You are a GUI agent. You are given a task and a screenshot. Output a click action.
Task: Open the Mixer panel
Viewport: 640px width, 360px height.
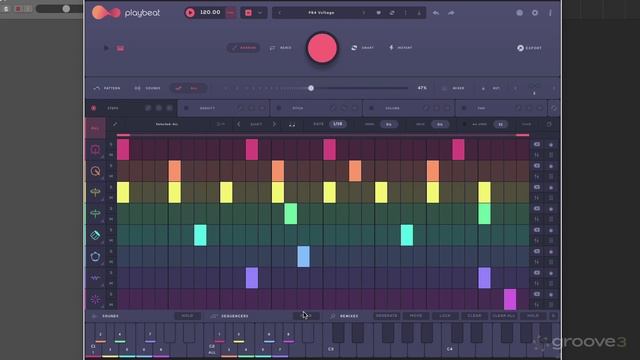(453, 88)
